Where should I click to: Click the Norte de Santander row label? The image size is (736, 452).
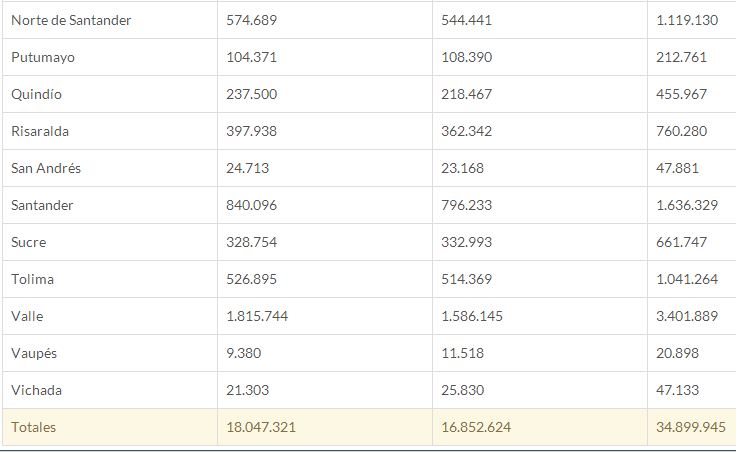click(71, 20)
